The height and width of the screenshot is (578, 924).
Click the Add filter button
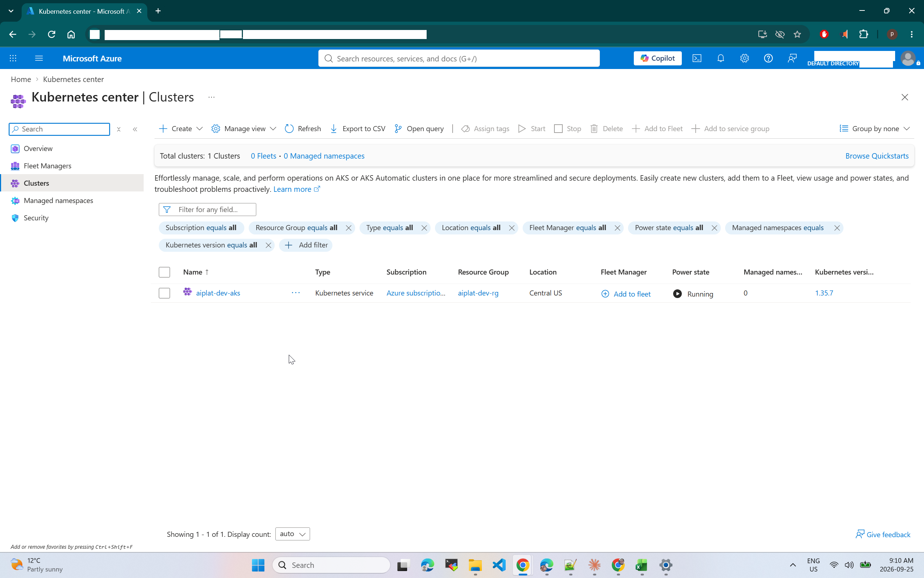[x=306, y=245]
